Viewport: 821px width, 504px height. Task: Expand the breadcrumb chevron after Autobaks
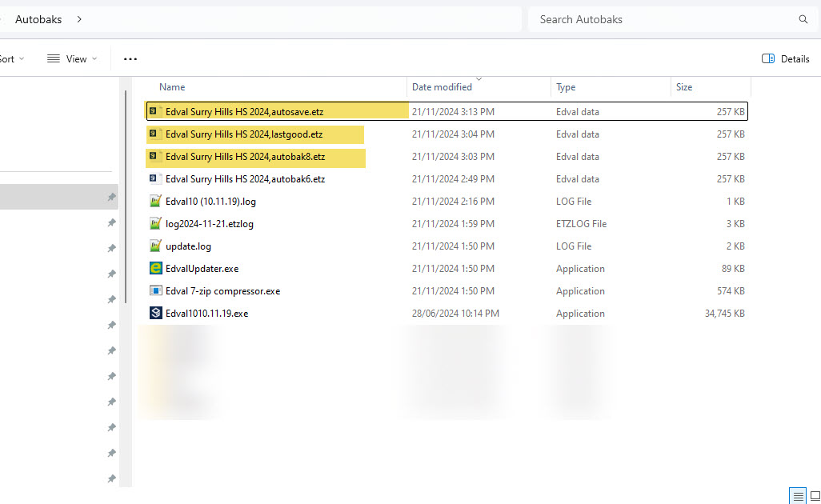click(x=79, y=19)
